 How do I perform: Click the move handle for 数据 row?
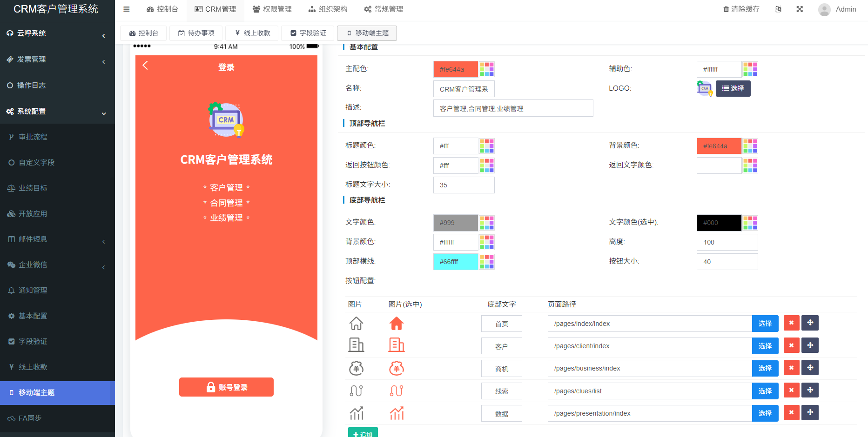(810, 413)
